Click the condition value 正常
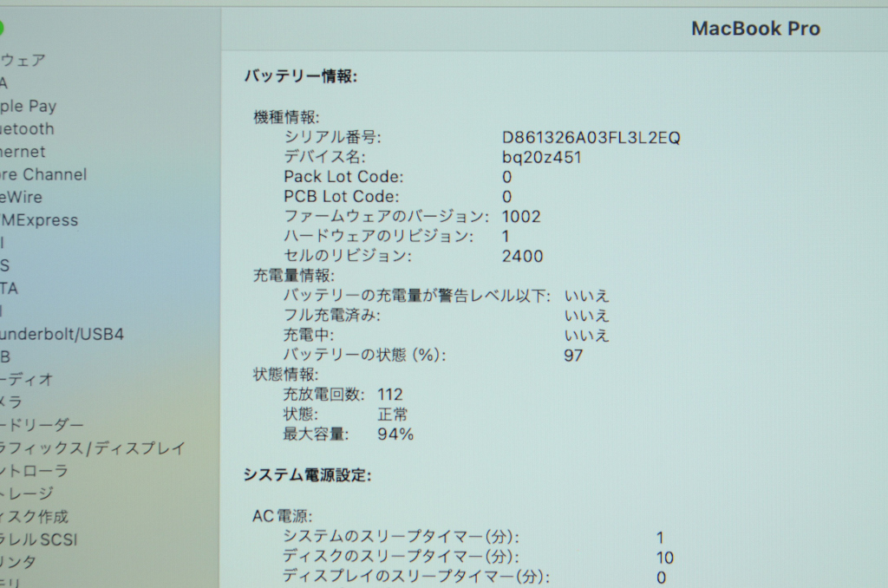The height and width of the screenshot is (588, 888). [393, 414]
